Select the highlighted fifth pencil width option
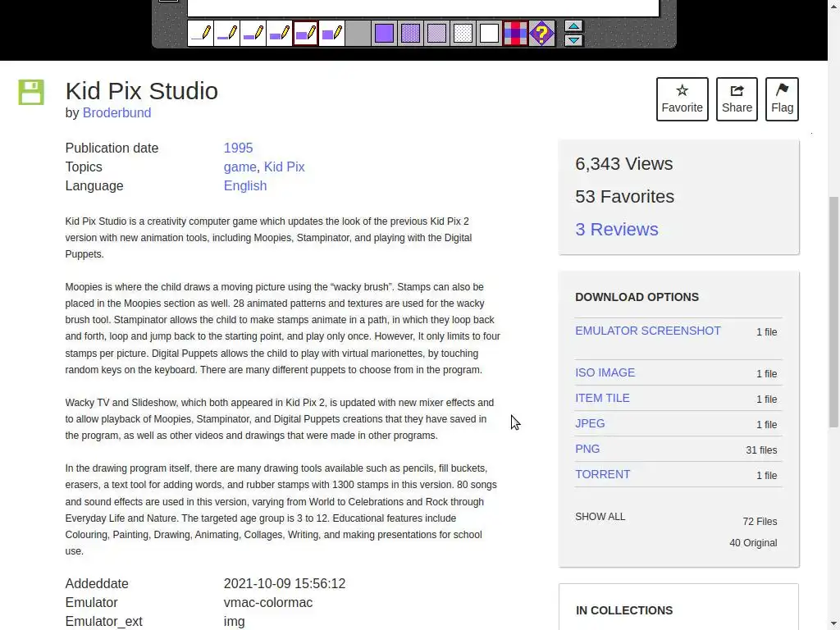Viewport: 840px width, 630px height. [305, 33]
